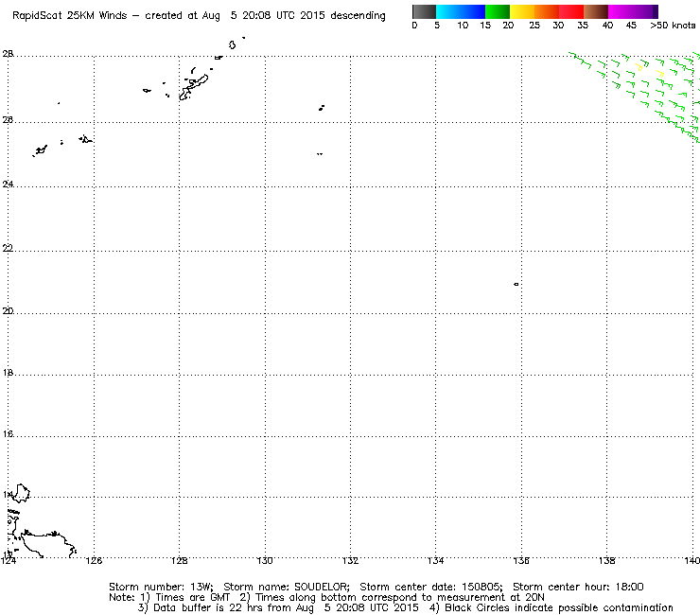Click the '>50 knots' legend label

pos(673,26)
